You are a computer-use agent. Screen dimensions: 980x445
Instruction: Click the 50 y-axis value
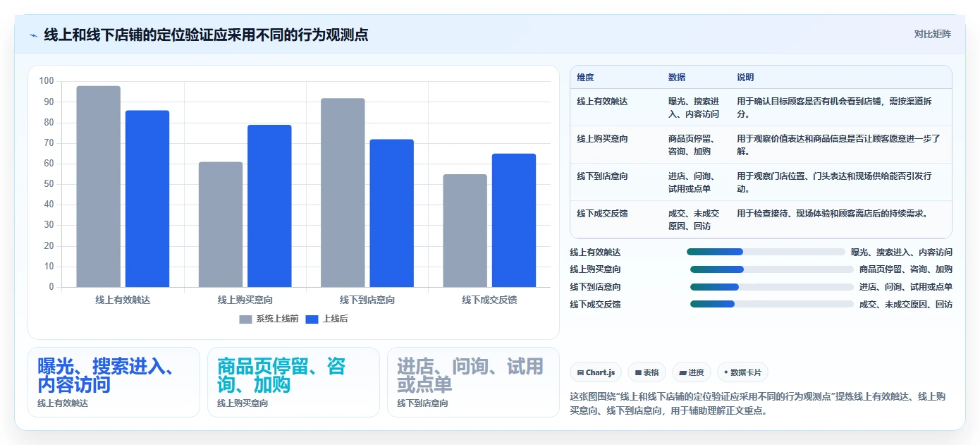[x=49, y=184]
